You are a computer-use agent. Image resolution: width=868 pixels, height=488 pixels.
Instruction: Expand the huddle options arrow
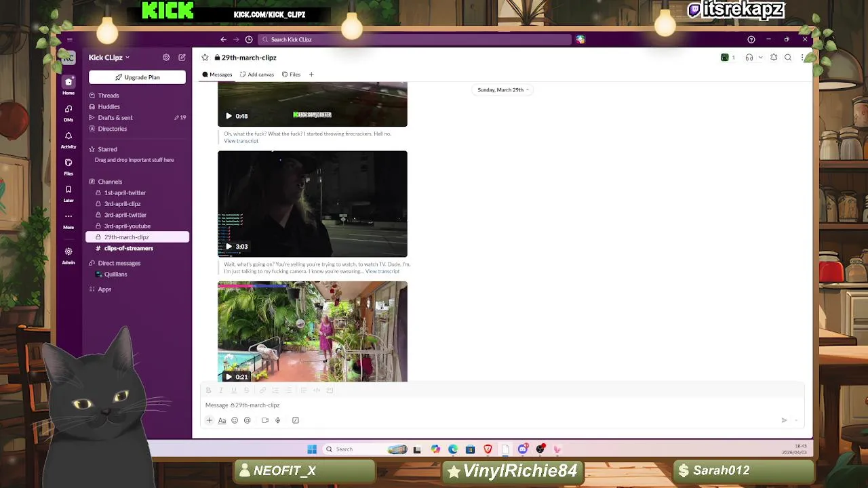click(760, 58)
